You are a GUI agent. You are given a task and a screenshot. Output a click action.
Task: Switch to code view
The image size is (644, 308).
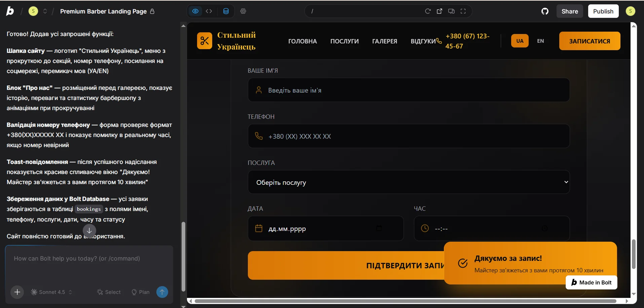(x=209, y=11)
